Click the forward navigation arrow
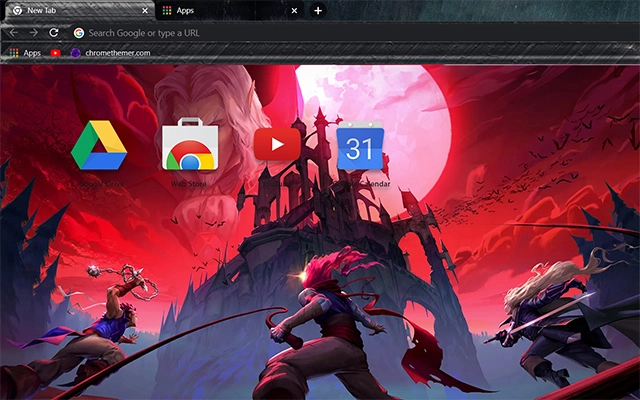Screen dimensions: 640x400 tap(33, 33)
